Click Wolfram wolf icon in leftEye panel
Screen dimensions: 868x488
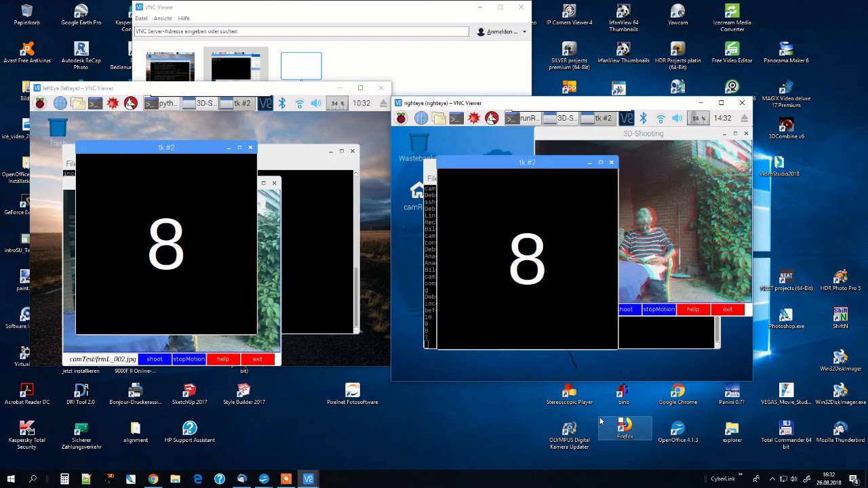click(130, 103)
